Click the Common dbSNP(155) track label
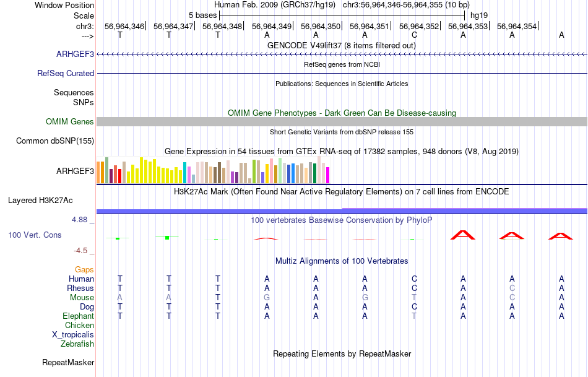 tap(54, 141)
